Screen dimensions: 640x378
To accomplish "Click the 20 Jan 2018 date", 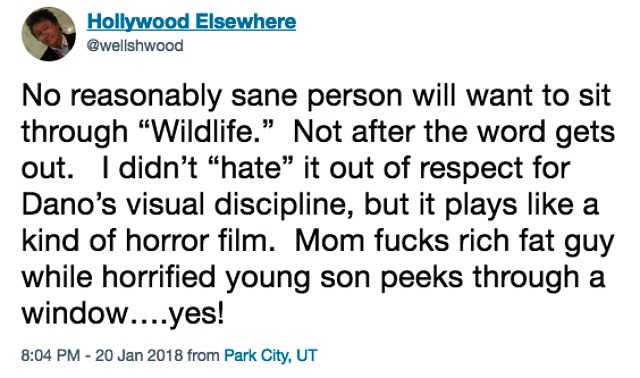I will point(139,355).
